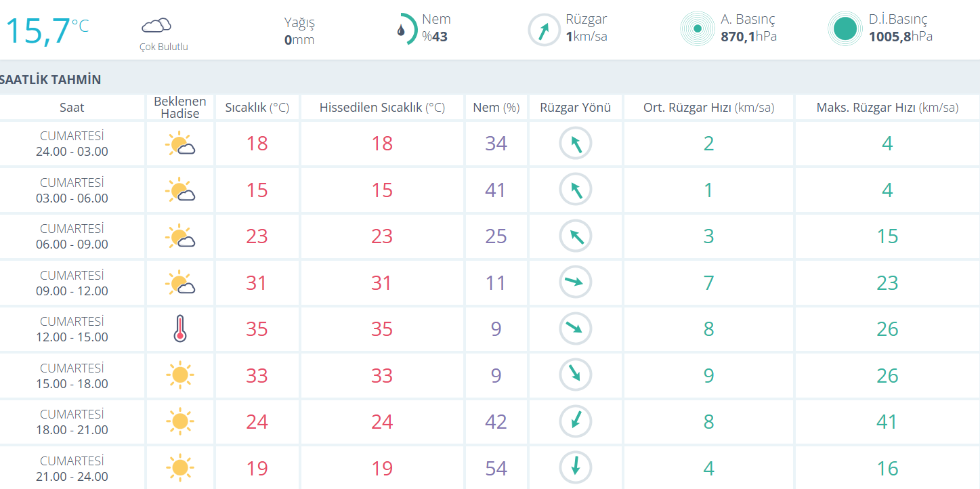Click the A. Basınç pressure icon
Image resolution: width=980 pixels, height=489 pixels.
click(x=697, y=29)
